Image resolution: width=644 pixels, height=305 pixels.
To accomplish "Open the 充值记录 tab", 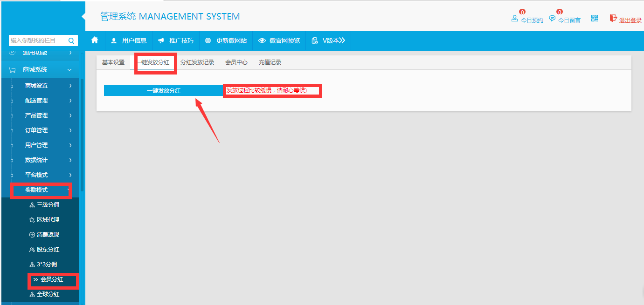I will point(270,62).
